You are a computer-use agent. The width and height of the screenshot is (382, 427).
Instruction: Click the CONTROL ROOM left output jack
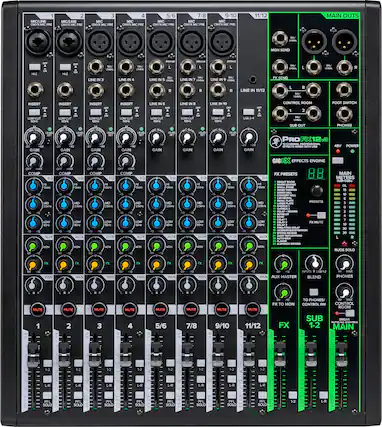[x=280, y=90]
